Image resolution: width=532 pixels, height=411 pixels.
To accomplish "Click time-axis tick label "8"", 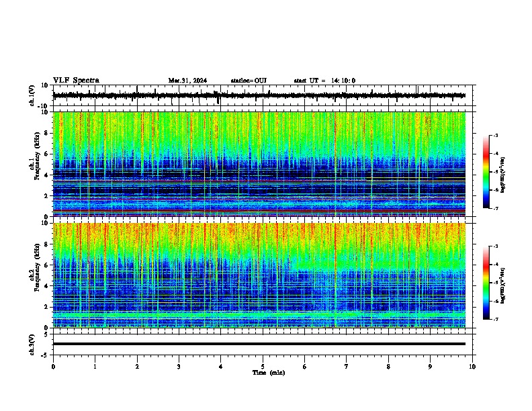I will [x=388, y=367].
